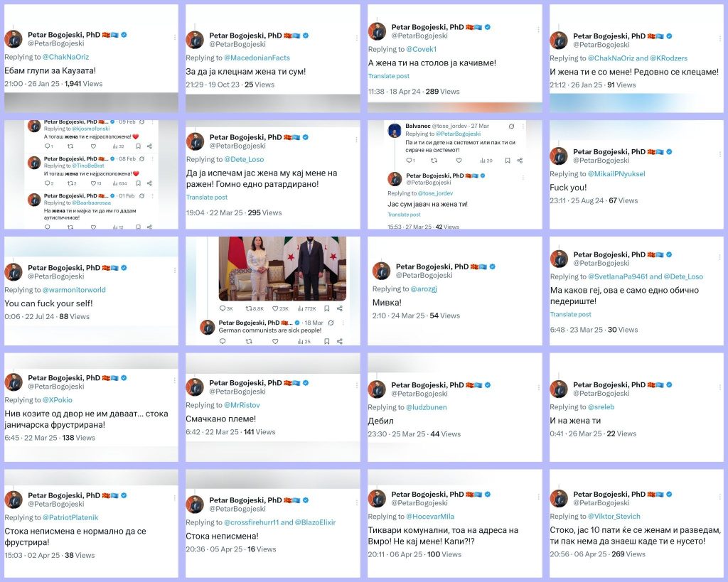Like the 'German communists are sick people!' reply

(275, 341)
